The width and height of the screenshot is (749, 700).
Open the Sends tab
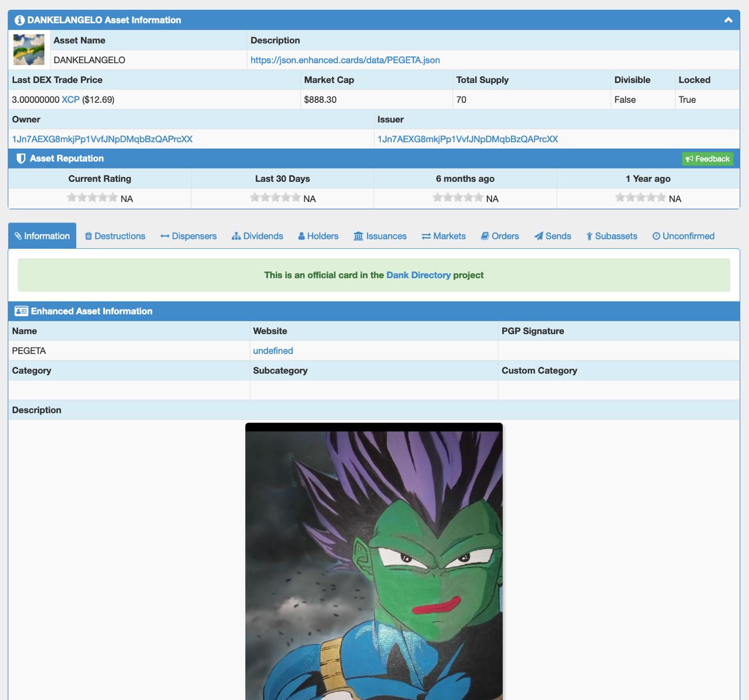tap(553, 236)
